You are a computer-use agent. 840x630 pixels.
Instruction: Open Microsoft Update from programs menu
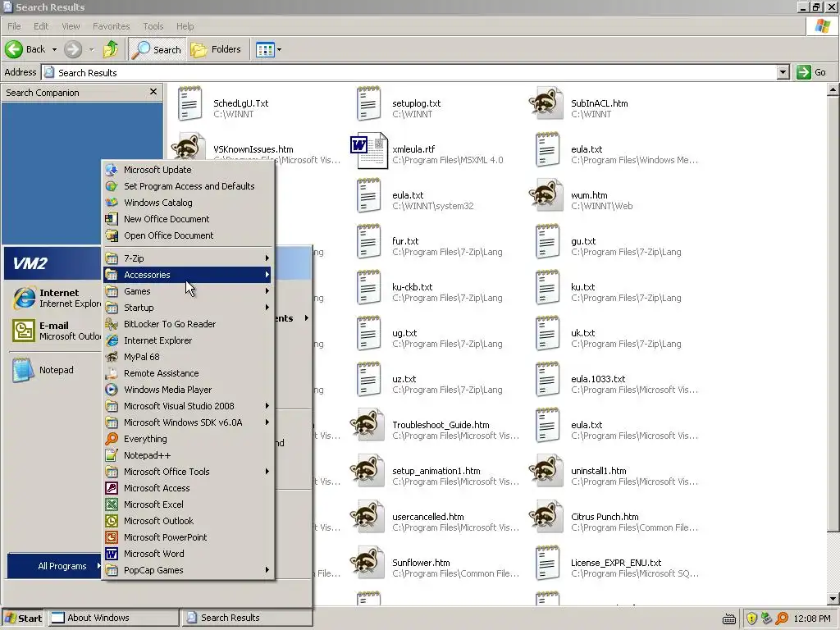tap(188, 170)
